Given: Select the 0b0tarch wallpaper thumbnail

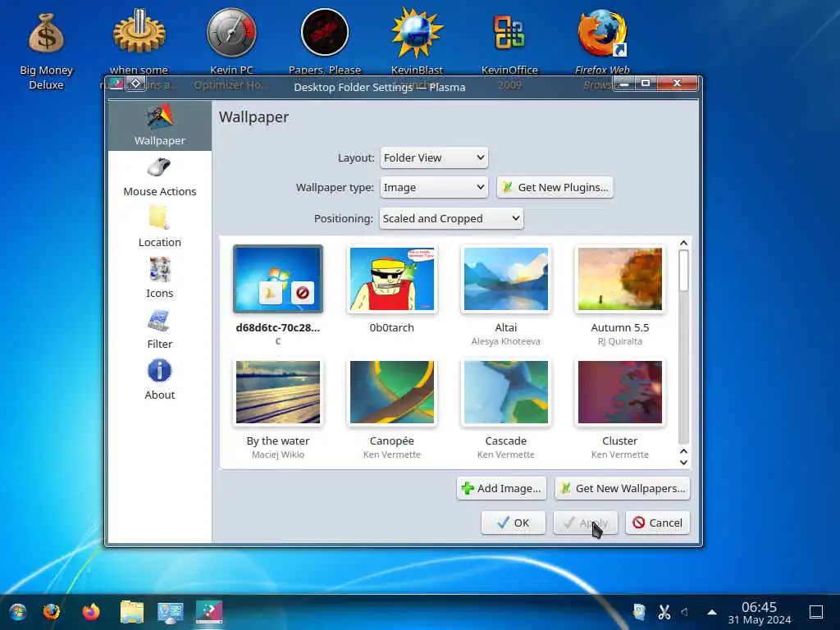Looking at the screenshot, I should 392,279.
